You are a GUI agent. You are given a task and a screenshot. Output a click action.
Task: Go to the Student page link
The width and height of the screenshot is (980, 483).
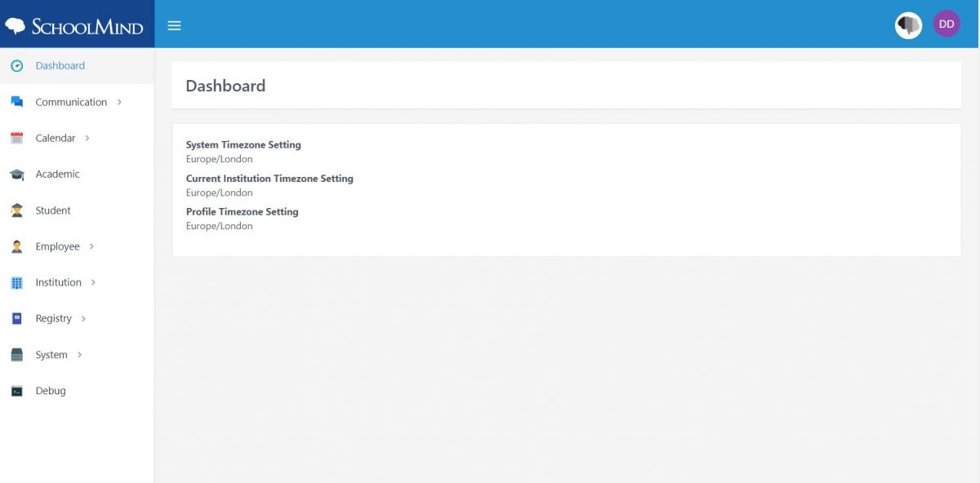(x=53, y=210)
